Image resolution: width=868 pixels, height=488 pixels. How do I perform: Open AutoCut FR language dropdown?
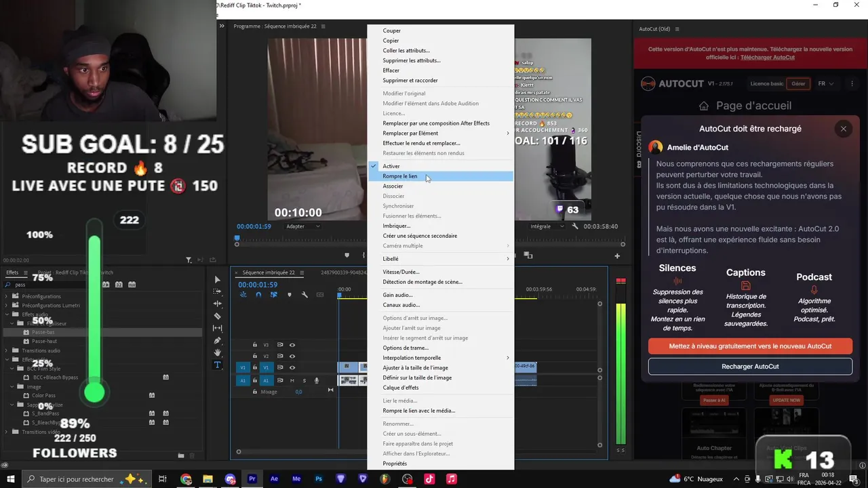(x=826, y=84)
